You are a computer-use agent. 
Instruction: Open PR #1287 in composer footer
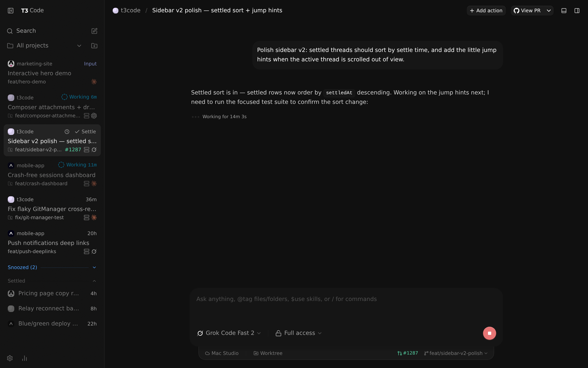click(408, 353)
